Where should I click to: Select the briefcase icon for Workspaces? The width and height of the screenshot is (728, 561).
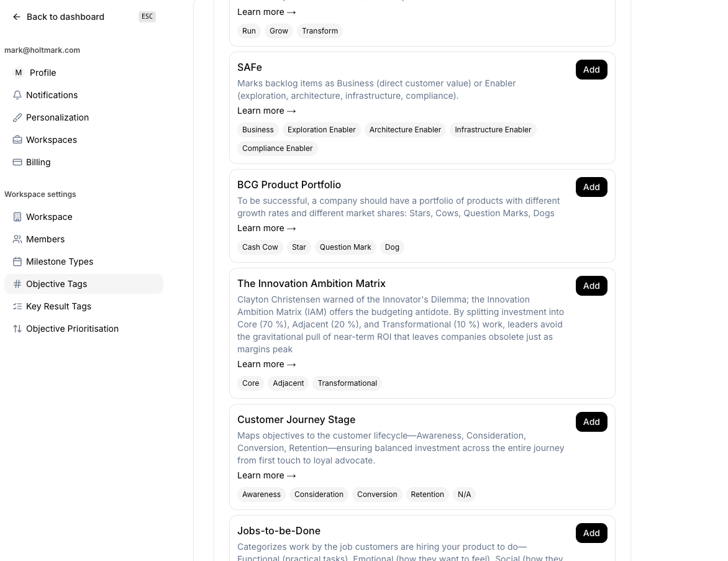tap(17, 140)
